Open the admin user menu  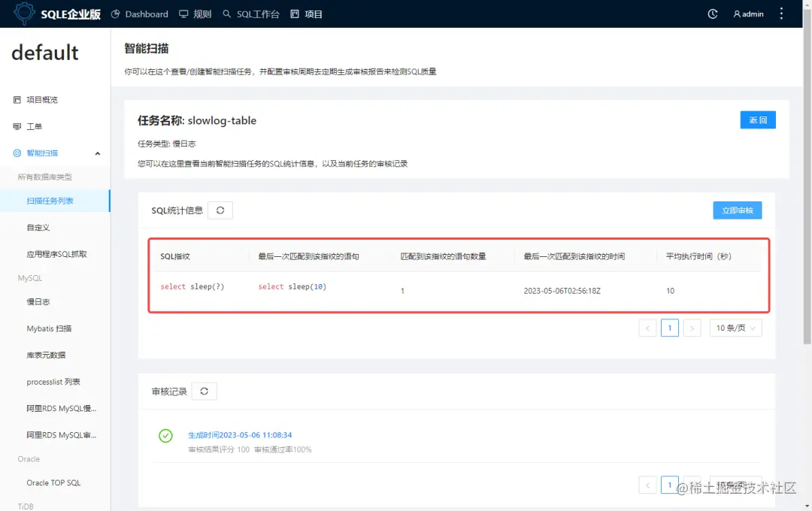point(747,13)
